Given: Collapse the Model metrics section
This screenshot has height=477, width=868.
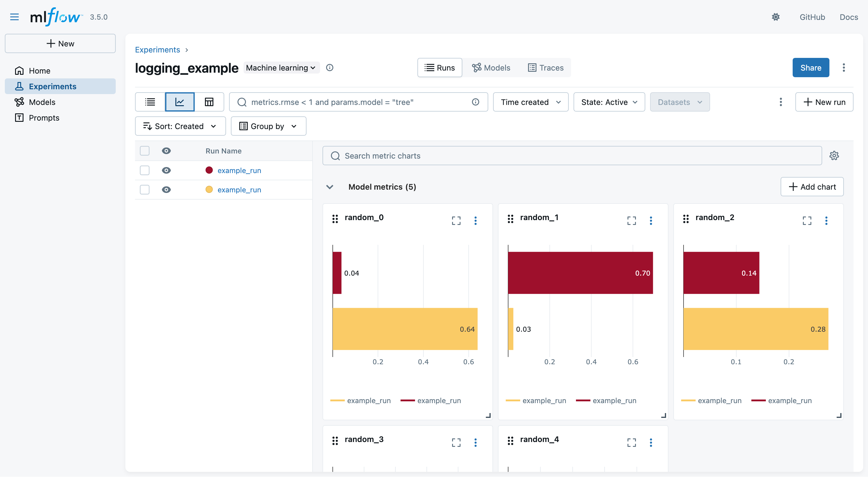Looking at the screenshot, I should [329, 187].
